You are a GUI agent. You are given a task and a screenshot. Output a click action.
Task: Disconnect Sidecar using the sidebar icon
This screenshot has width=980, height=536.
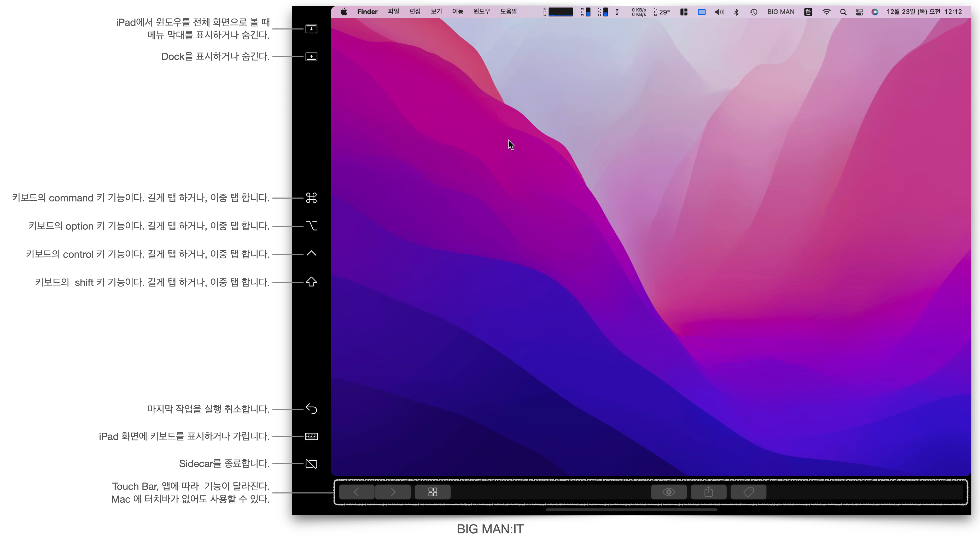[x=311, y=464]
